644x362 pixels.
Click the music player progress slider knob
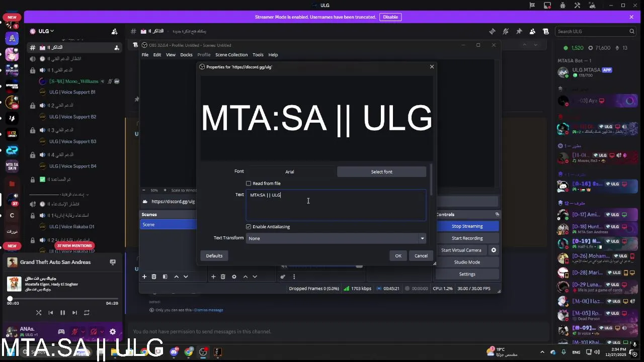tap(10, 299)
